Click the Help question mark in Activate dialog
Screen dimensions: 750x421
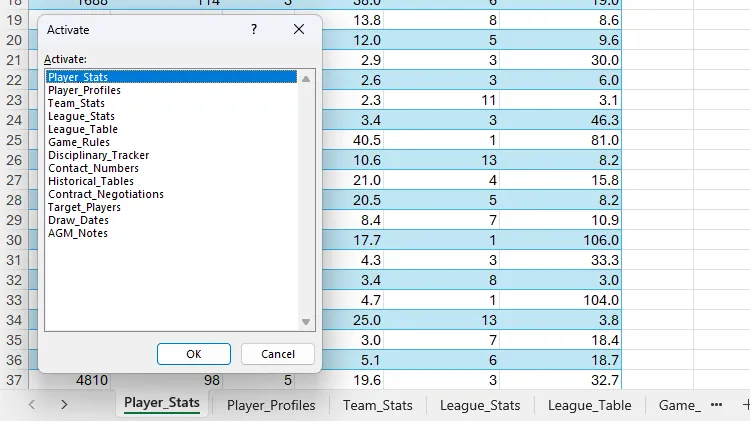click(x=254, y=30)
